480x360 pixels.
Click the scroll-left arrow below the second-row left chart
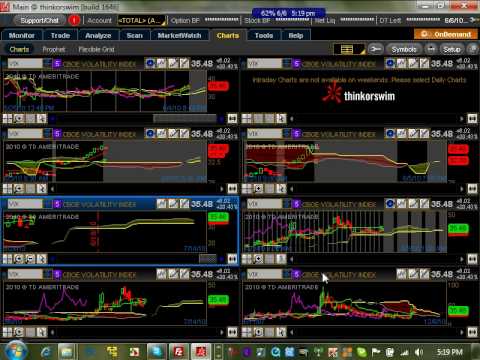52,189
